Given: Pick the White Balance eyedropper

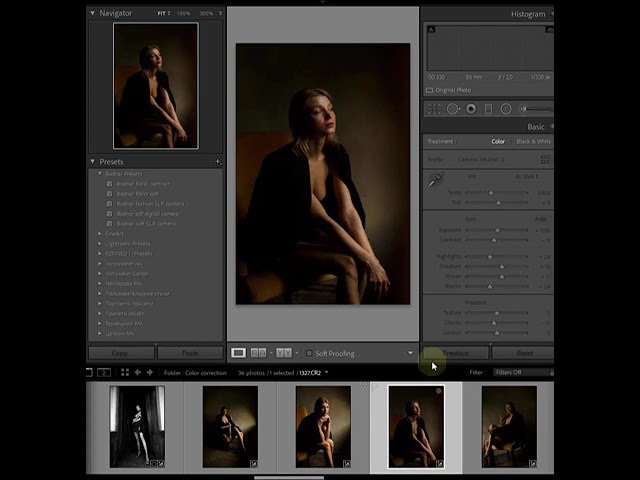Looking at the screenshot, I should click(435, 180).
